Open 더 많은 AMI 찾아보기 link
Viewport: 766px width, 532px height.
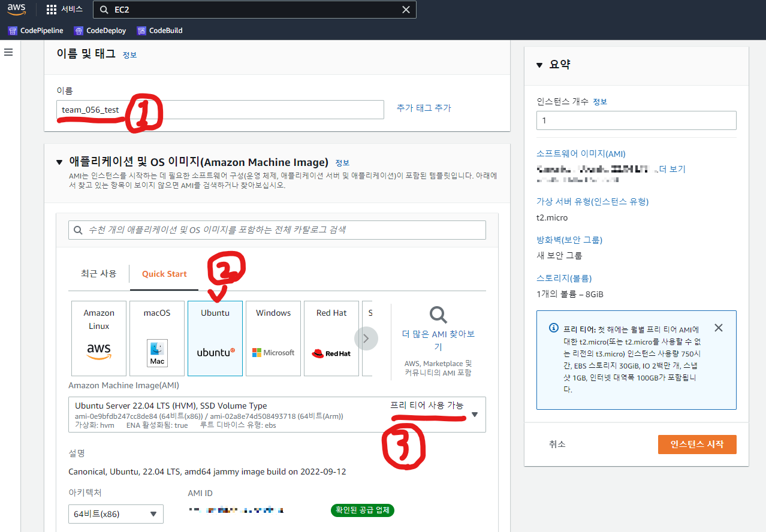(438, 340)
